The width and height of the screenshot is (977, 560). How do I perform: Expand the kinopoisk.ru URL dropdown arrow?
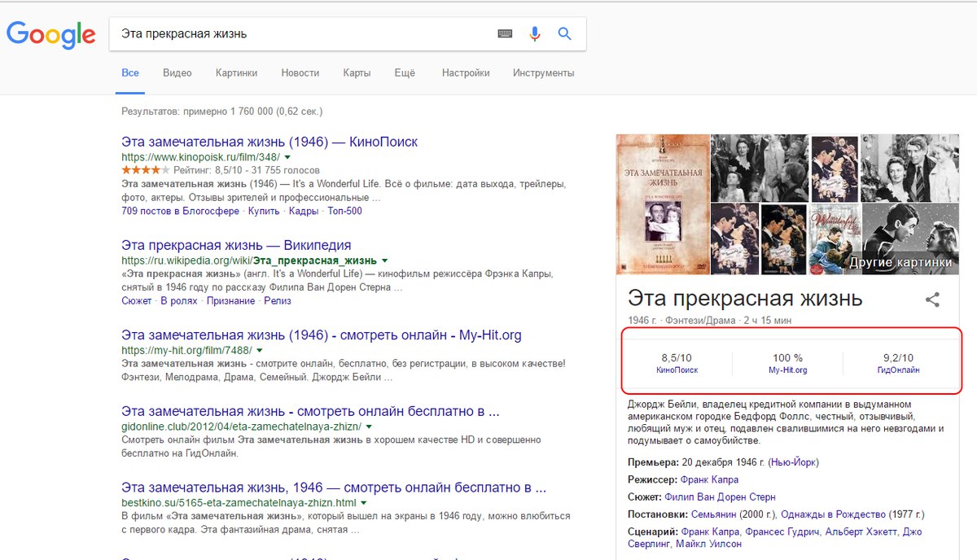coord(287,156)
